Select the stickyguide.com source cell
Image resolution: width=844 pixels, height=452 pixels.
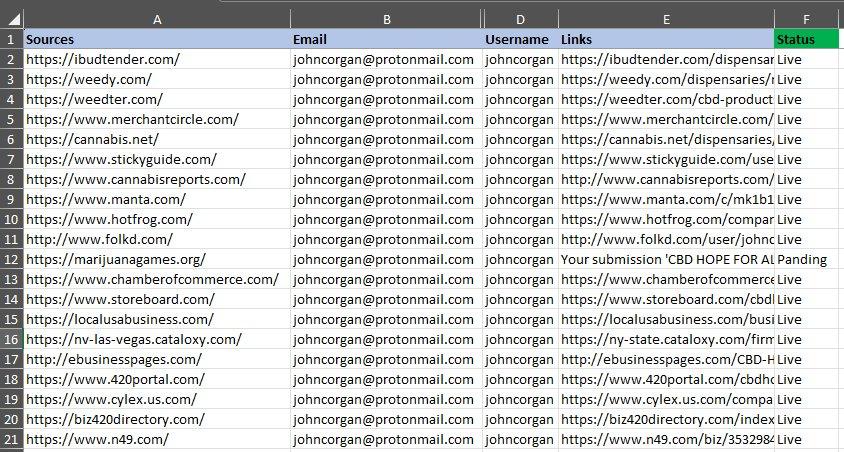(157, 159)
